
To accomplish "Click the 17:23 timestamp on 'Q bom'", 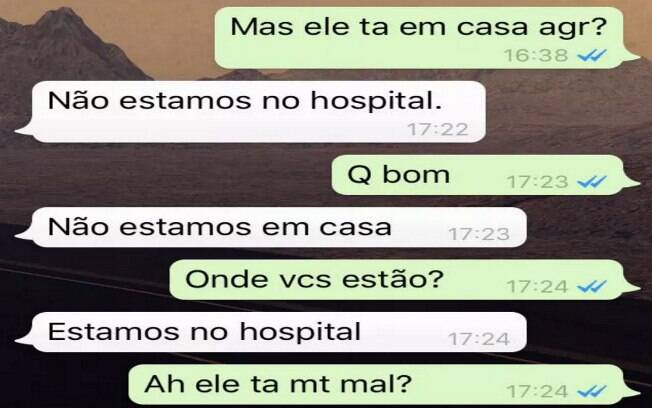I will (x=537, y=182).
